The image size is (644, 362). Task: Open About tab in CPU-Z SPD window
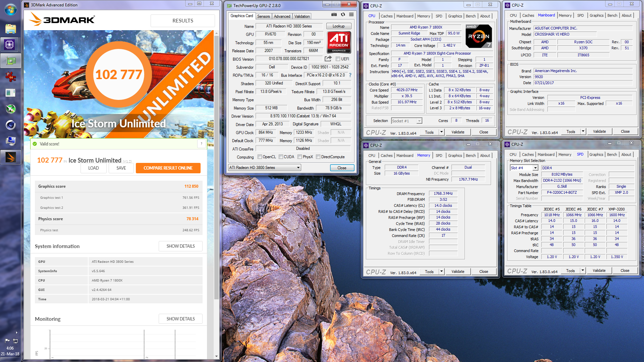[x=626, y=154]
